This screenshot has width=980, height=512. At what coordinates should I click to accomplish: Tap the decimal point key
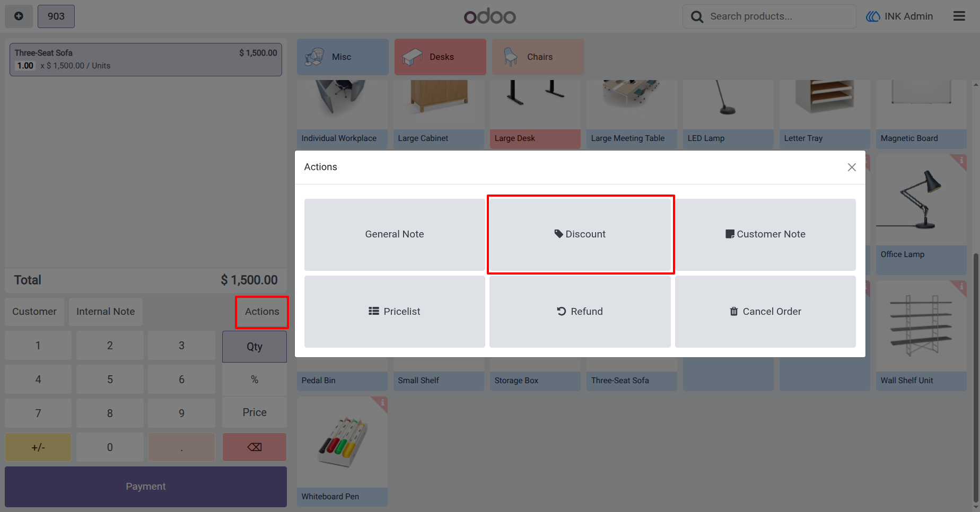click(x=181, y=447)
